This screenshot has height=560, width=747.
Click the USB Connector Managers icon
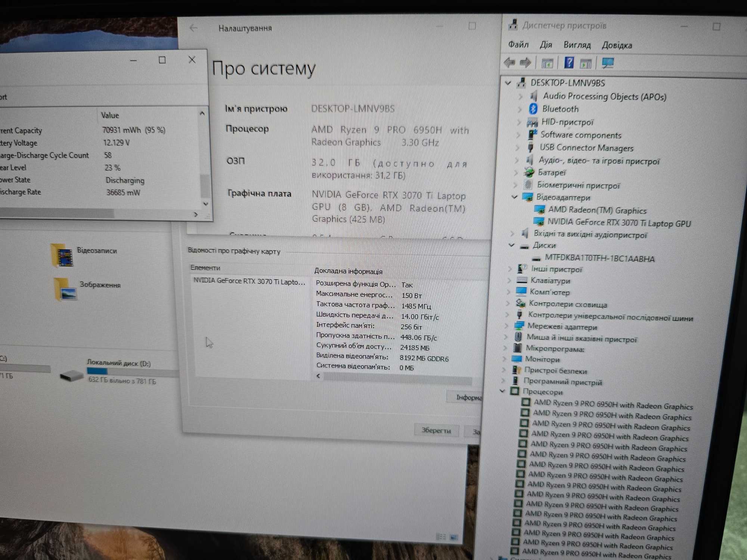point(530,147)
